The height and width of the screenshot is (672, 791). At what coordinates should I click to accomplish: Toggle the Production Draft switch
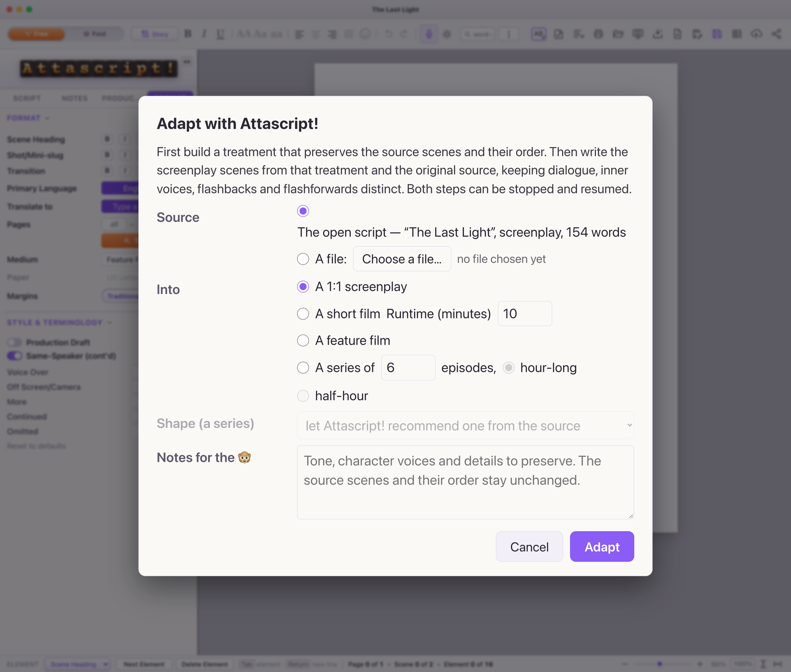pyautogui.click(x=15, y=342)
